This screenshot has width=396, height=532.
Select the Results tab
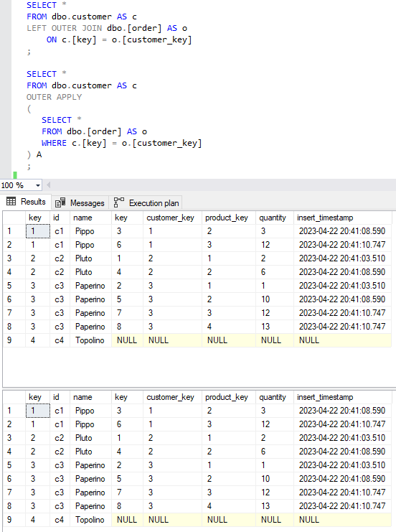pyautogui.click(x=26, y=202)
